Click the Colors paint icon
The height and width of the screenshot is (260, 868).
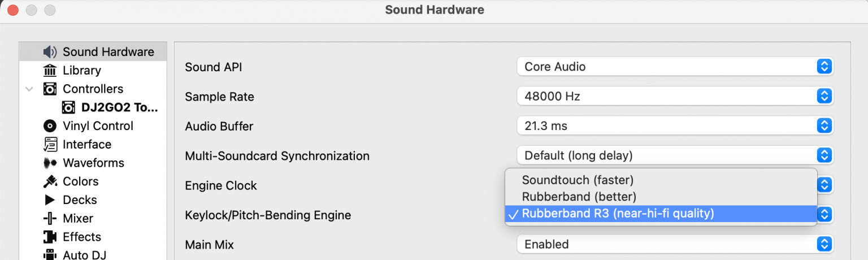(50, 182)
